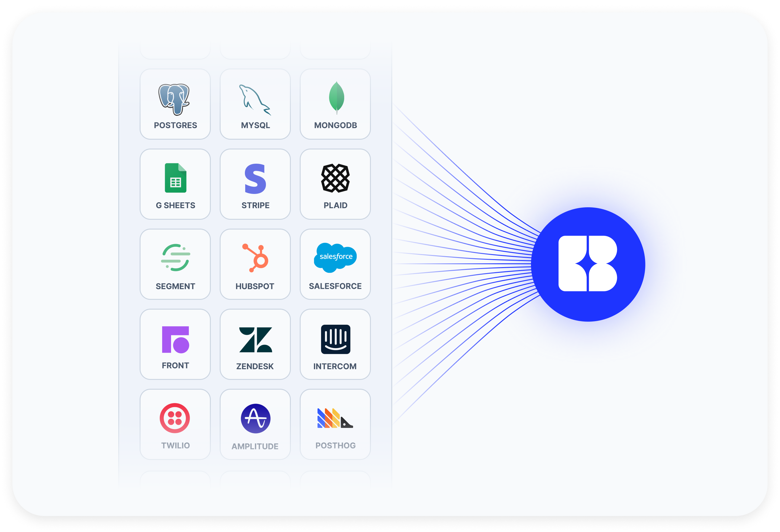This screenshot has width=780, height=532.
Task: Open the Salesforce cloud logo
Action: (x=335, y=257)
